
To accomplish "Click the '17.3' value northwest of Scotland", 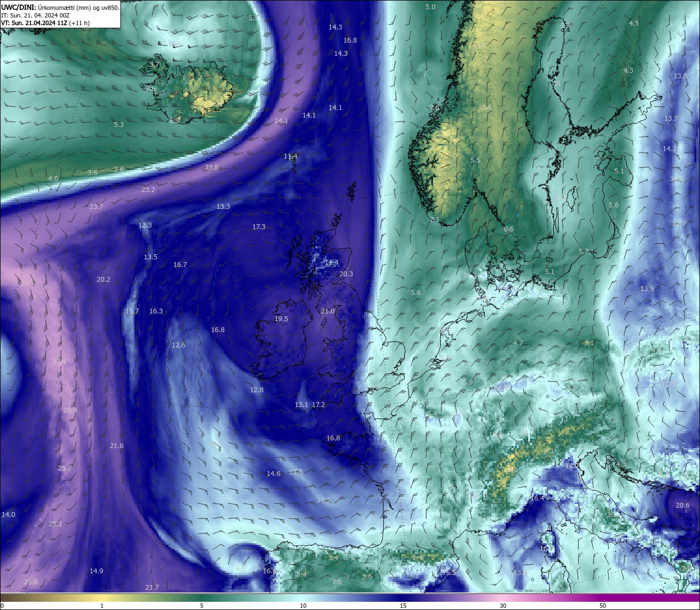I will click(x=259, y=227).
